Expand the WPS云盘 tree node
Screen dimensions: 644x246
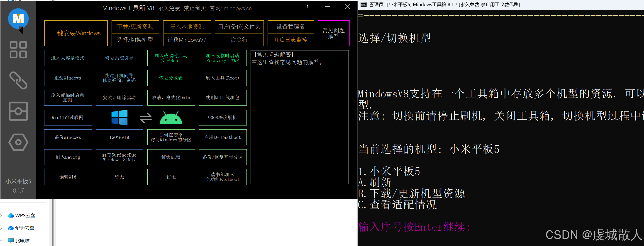coord(2,215)
